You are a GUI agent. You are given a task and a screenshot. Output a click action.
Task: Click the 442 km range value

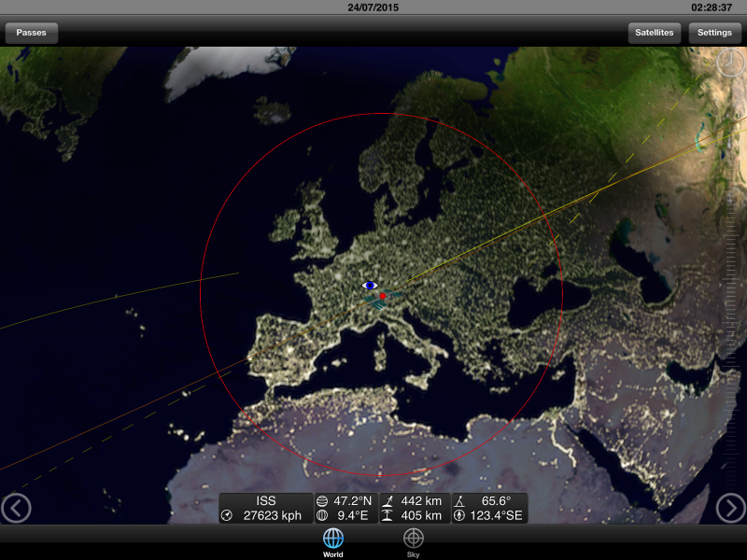click(x=421, y=501)
